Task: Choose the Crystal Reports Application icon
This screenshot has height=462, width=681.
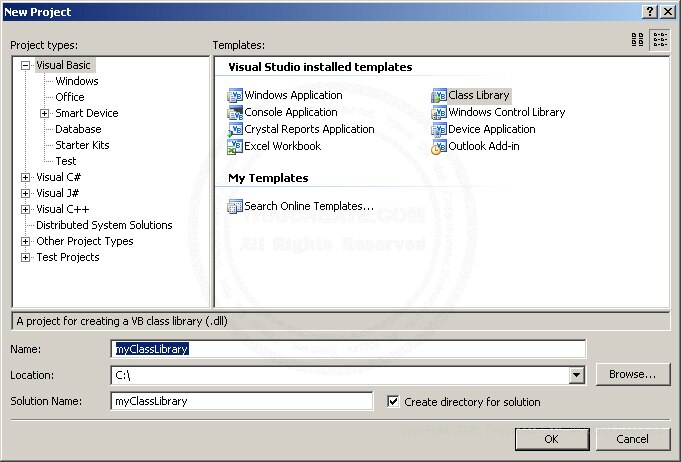Action: (235, 129)
